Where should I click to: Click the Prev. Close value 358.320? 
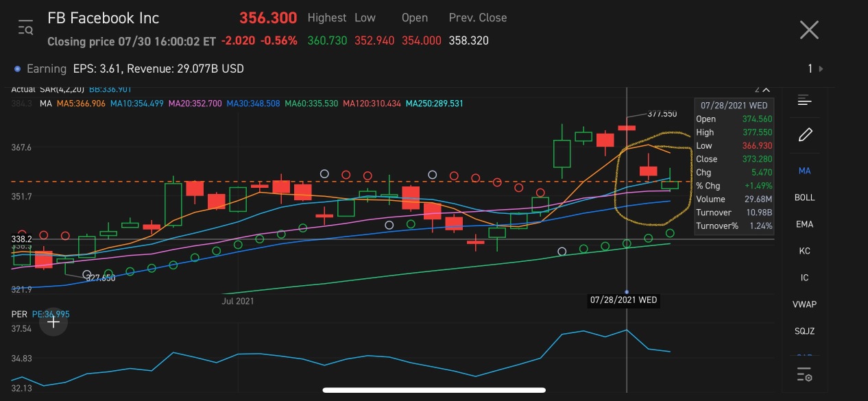(x=469, y=41)
